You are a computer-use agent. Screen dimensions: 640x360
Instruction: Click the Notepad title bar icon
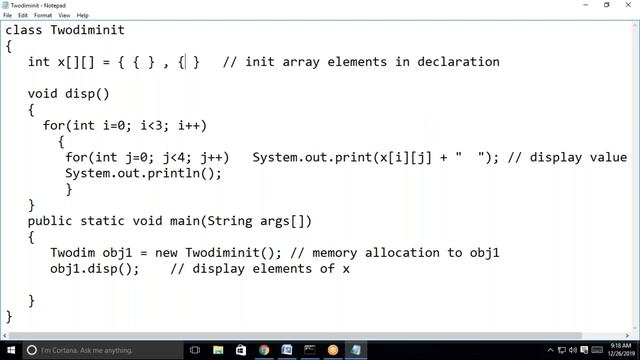(5, 5)
